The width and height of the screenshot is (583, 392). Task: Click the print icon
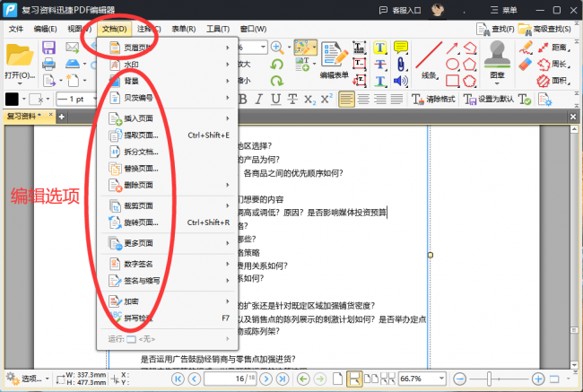[x=48, y=64]
